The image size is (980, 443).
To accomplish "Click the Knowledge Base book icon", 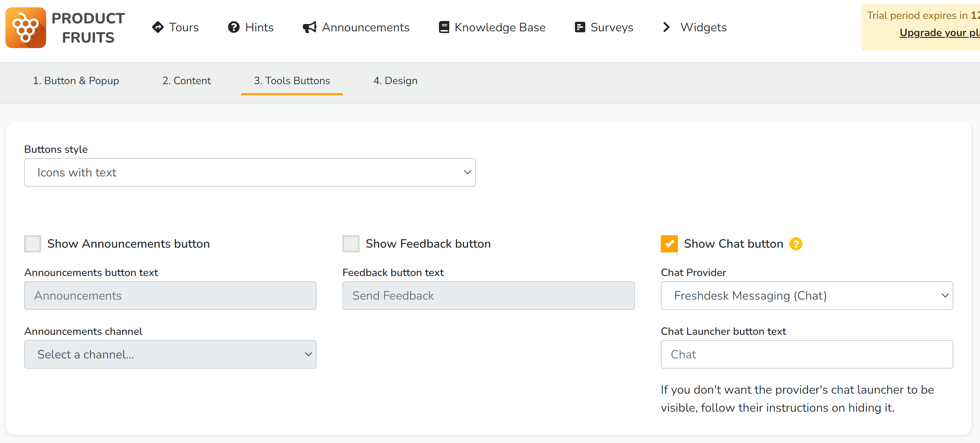I will coord(443,27).
